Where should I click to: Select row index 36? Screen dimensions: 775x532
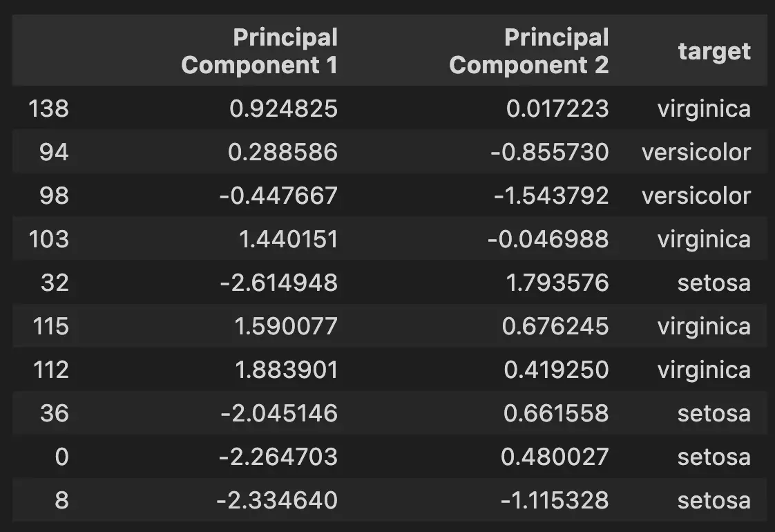point(55,413)
